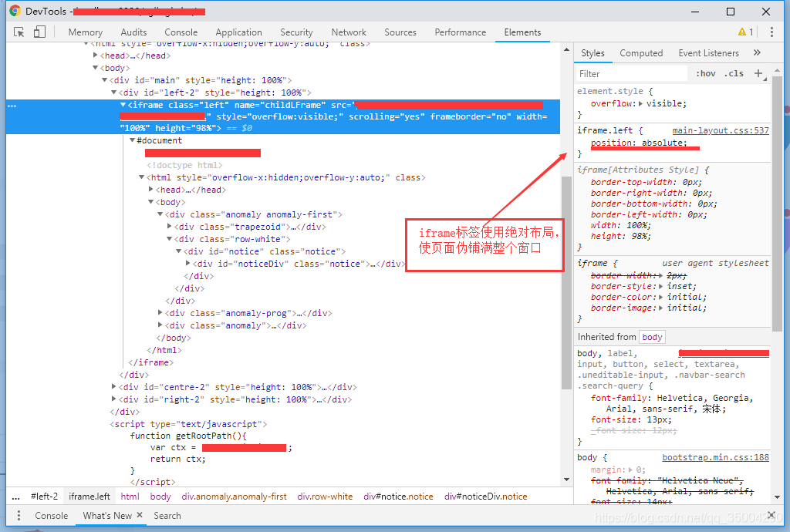Open the Performance tab
Image resolution: width=790 pixels, height=532 pixels.
(x=460, y=32)
